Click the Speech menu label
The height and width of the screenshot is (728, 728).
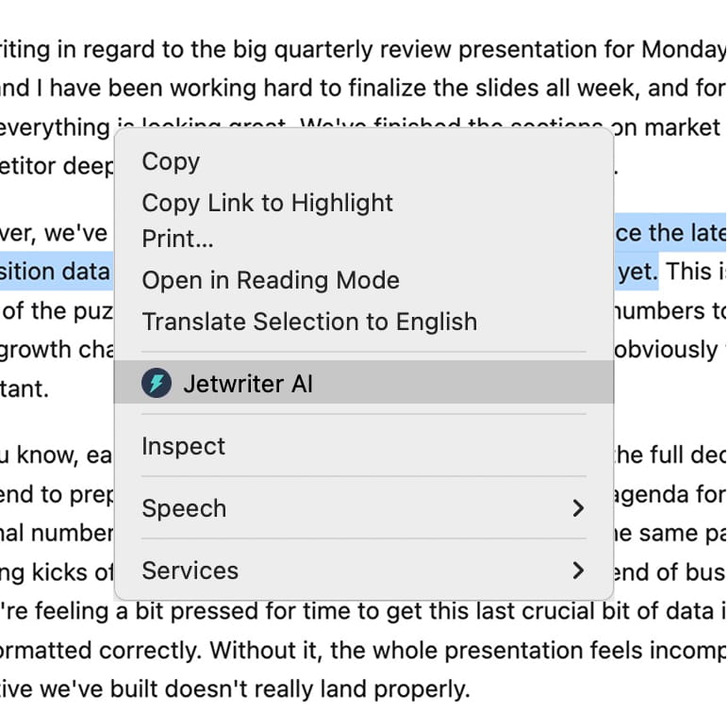[x=184, y=508]
